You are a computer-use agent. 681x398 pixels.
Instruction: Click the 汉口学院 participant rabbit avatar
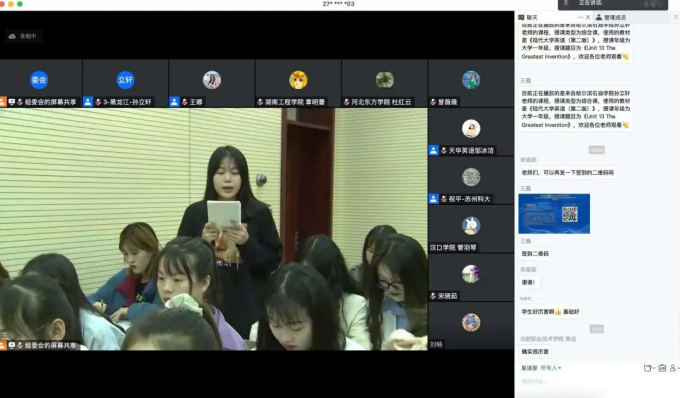click(471, 226)
